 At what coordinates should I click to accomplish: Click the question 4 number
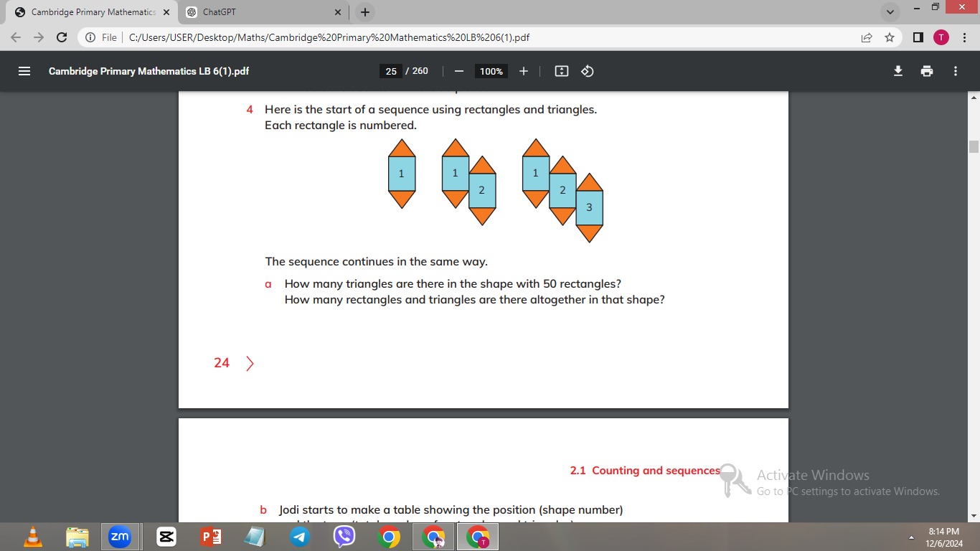pyautogui.click(x=250, y=110)
